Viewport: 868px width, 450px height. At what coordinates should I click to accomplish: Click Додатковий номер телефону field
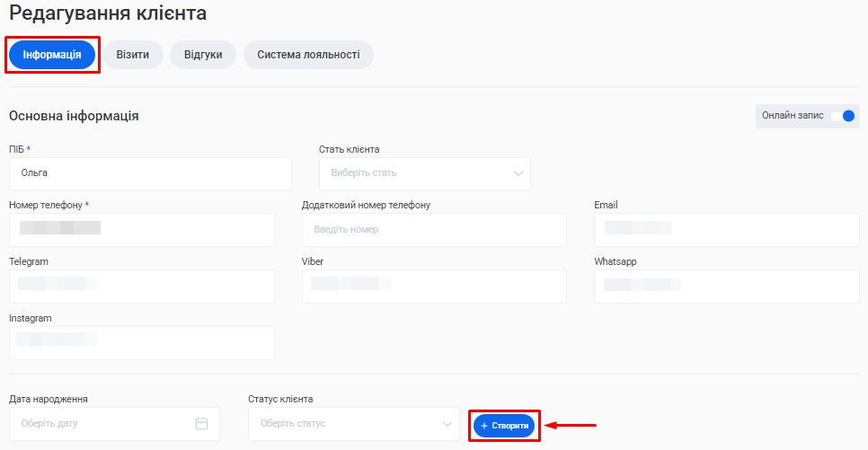(x=434, y=230)
